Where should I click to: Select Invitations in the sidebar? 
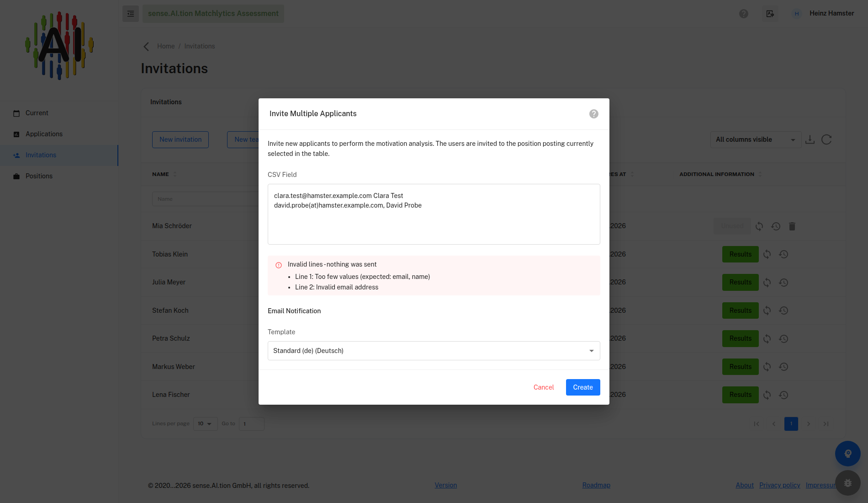[59, 155]
